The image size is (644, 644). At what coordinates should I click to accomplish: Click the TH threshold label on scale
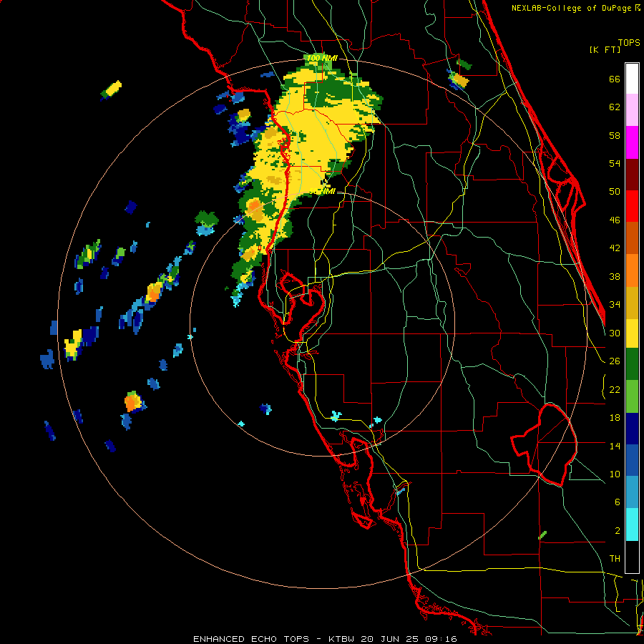click(x=615, y=559)
